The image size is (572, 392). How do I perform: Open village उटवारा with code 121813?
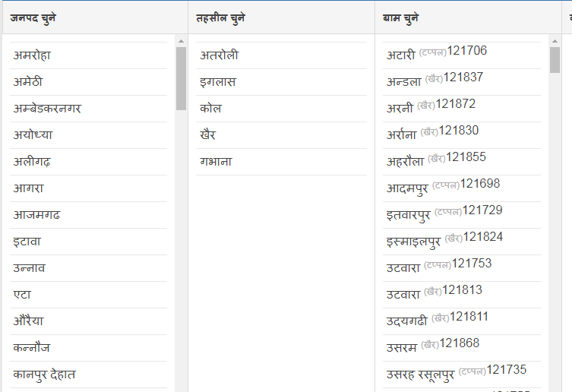coord(434,292)
